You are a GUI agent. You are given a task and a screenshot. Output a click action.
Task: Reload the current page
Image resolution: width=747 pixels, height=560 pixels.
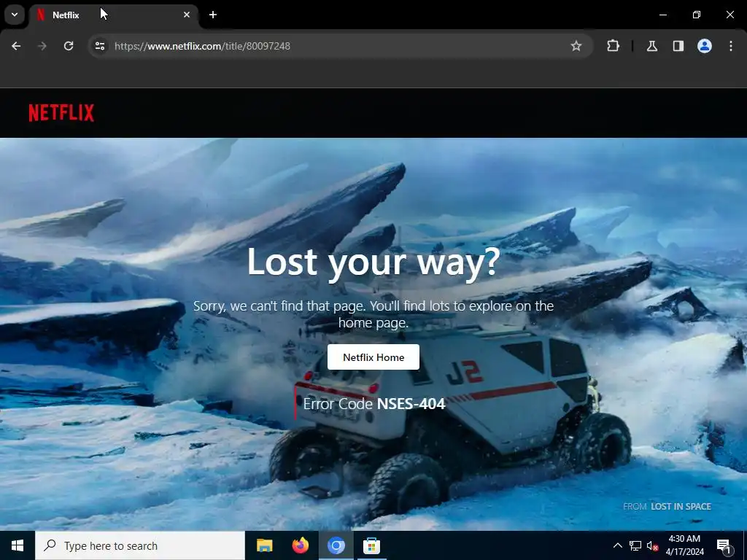[x=69, y=46]
